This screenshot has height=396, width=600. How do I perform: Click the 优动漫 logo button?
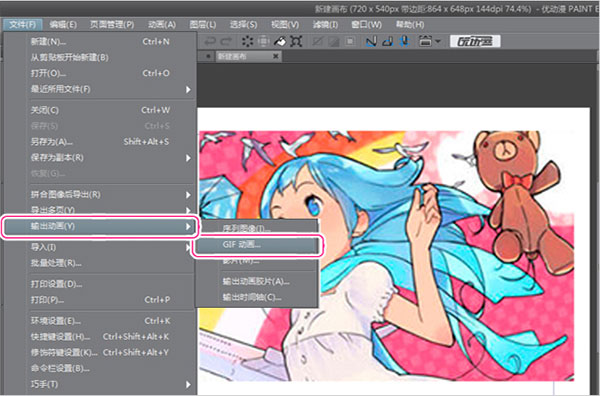click(x=475, y=41)
